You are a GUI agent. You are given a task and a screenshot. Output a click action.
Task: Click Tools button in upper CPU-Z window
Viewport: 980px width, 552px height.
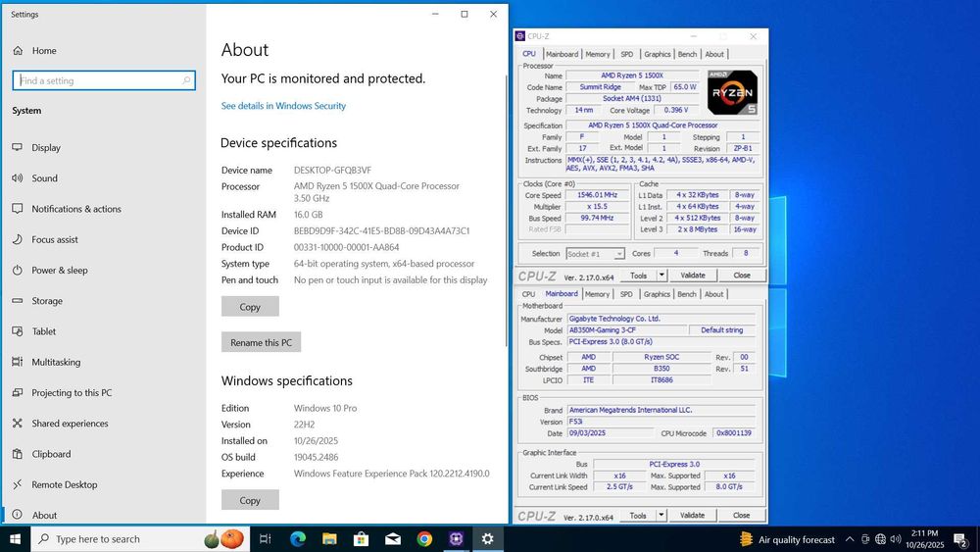[x=638, y=276]
